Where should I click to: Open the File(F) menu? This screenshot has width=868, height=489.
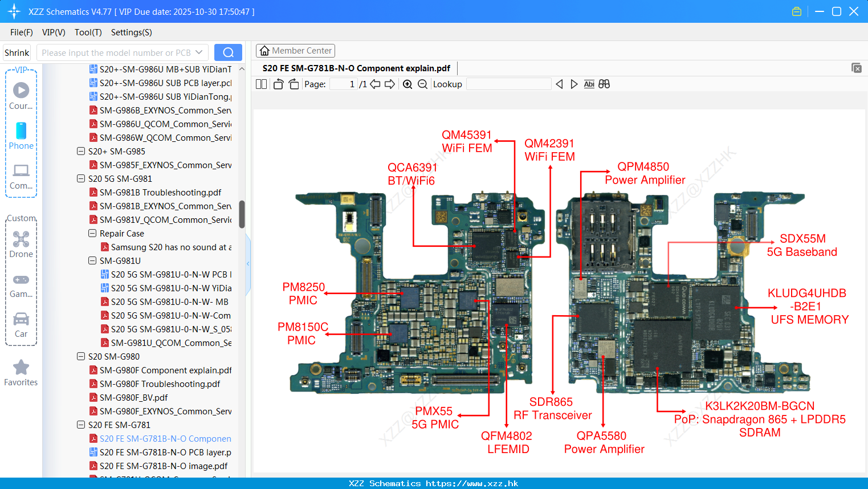22,32
